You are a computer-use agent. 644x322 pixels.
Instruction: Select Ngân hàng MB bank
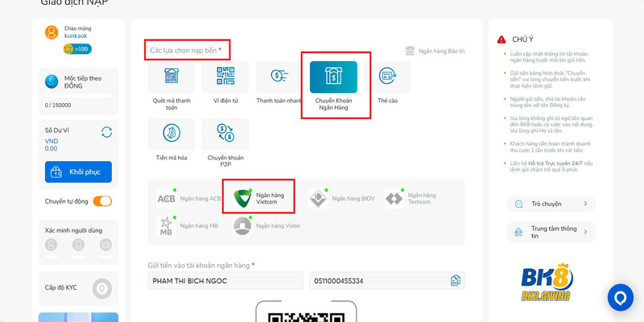pos(188,226)
